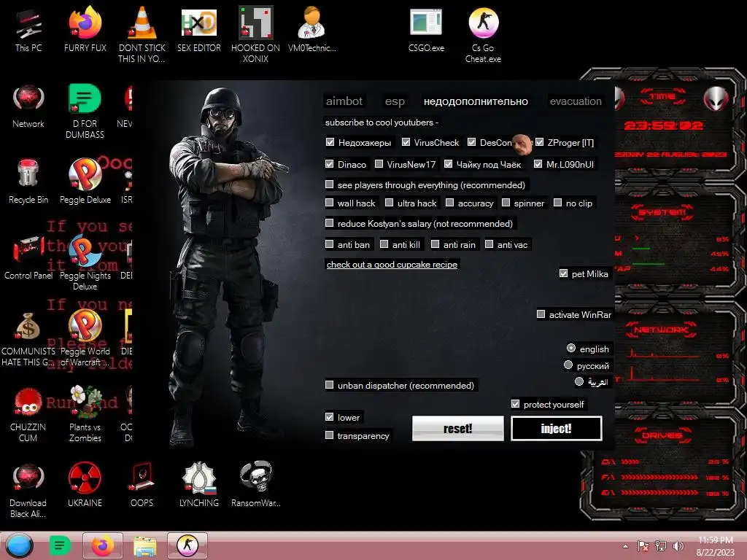Open the VLC cone DONT STICK icon
Screen dimensions: 747x560
142,34
